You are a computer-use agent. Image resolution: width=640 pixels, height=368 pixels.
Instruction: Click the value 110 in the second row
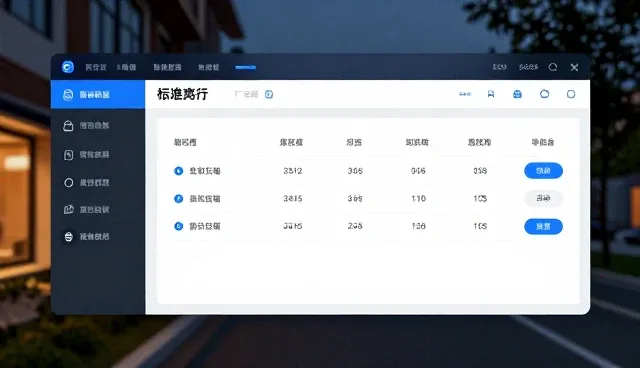click(418, 198)
